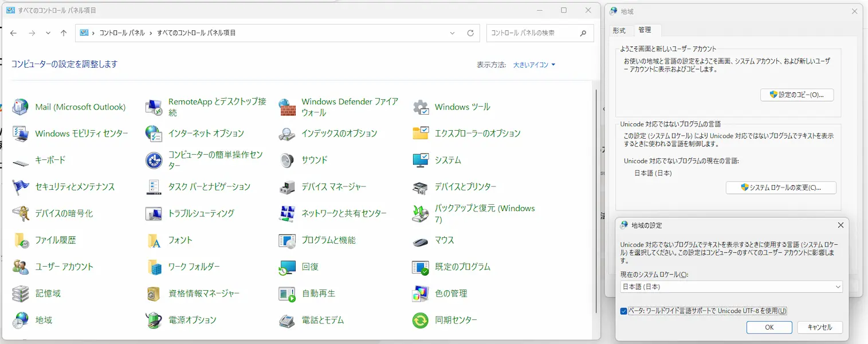Open インデックスのオプション icon

(287, 134)
